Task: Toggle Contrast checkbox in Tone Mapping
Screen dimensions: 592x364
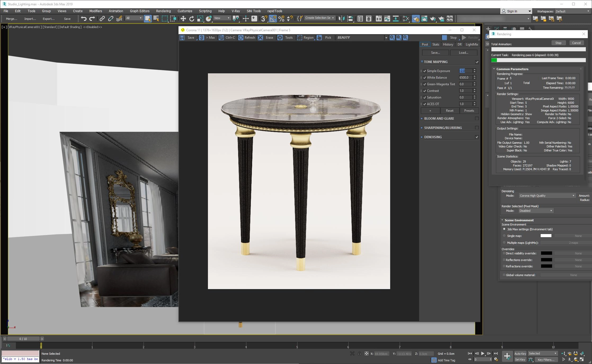Action: [x=425, y=91]
